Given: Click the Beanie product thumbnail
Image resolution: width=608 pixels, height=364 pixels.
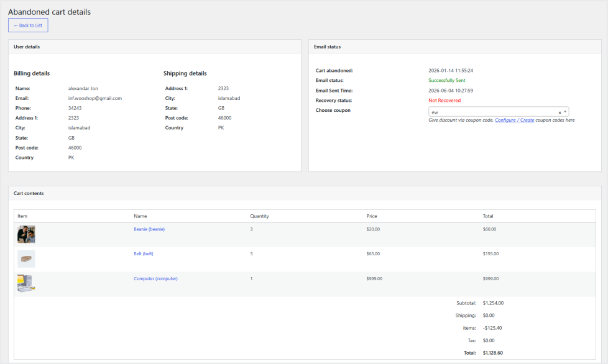Looking at the screenshot, I should tap(26, 234).
